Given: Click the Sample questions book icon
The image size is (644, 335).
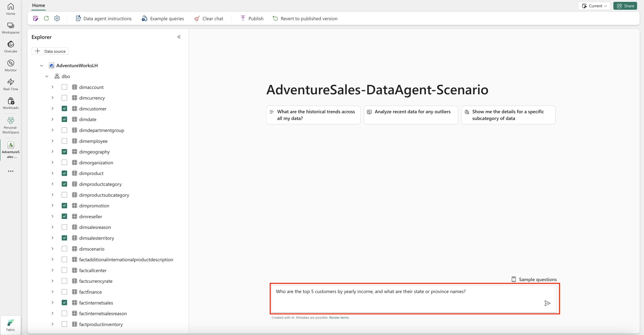Looking at the screenshot, I should coord(514,279).
